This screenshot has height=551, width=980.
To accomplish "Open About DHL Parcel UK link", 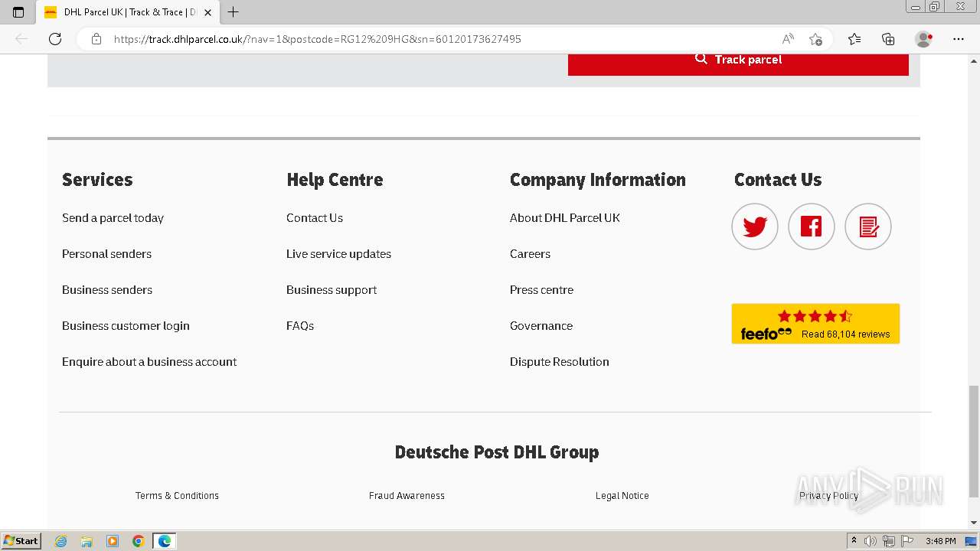I will click(x=565, y=218).
